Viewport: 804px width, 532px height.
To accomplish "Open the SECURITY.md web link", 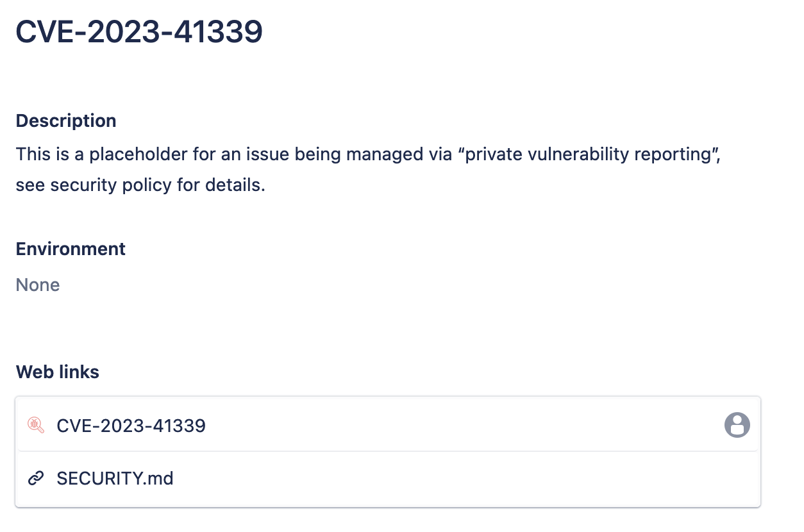I will pos(115,478).
